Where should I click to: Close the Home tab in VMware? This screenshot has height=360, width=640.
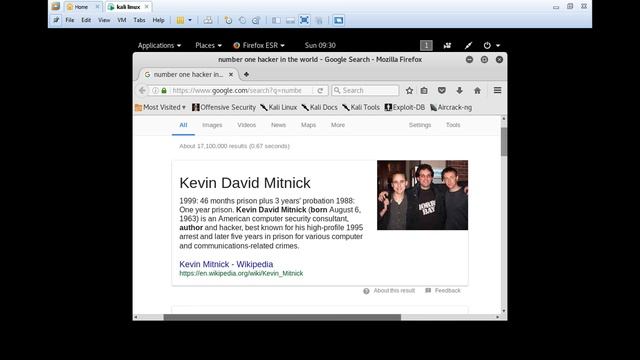click(x=97, y=7)
